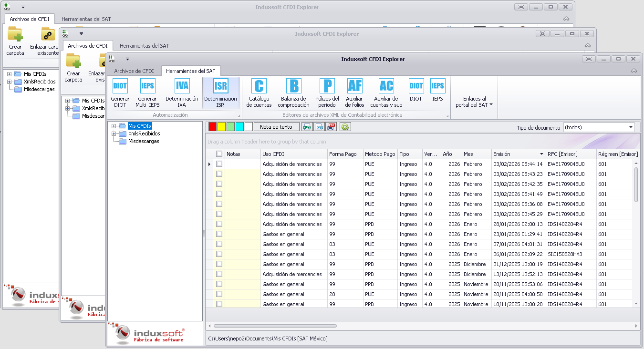Open the Auxiliar de folios editor
The width and height of the screenshot is (644, 349).
[x=354, y=93]
